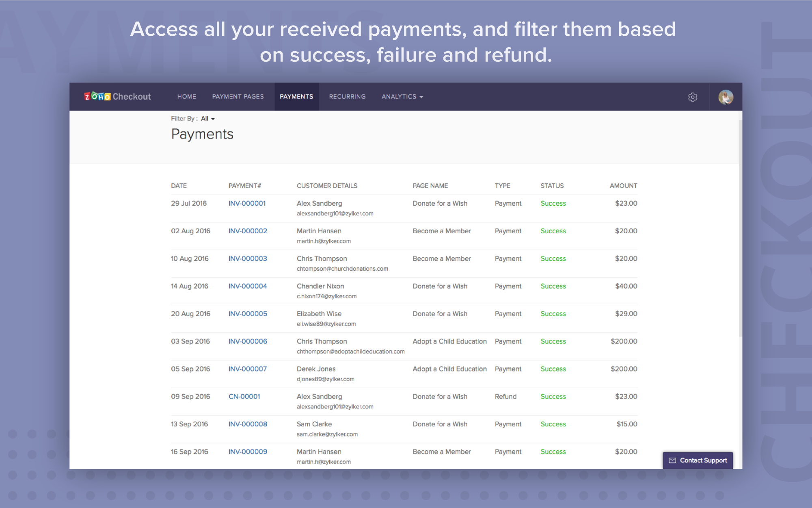Screen dimensions: 812x508
Task: Open invoice INV-000004 link
Action: pos(248,287)
